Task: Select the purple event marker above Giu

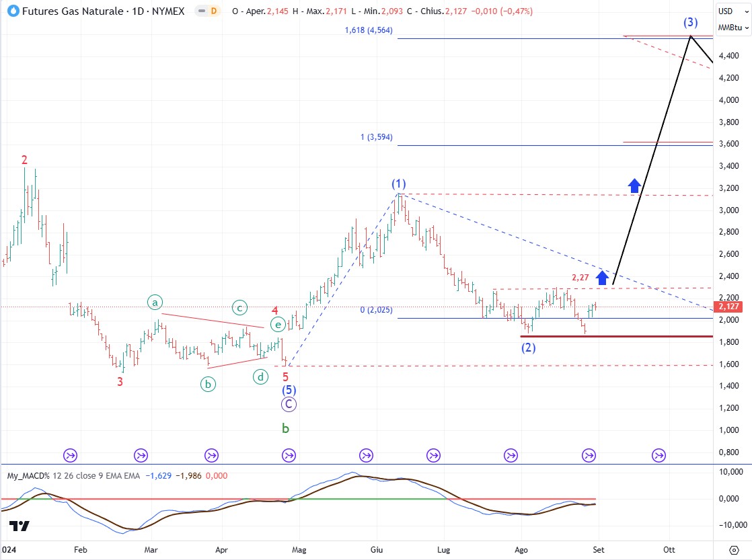Action: 366,455
